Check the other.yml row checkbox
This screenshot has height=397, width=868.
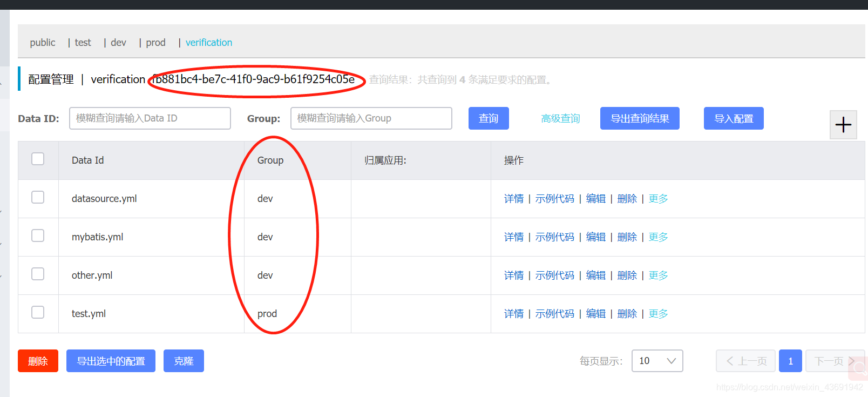(38, 274)
